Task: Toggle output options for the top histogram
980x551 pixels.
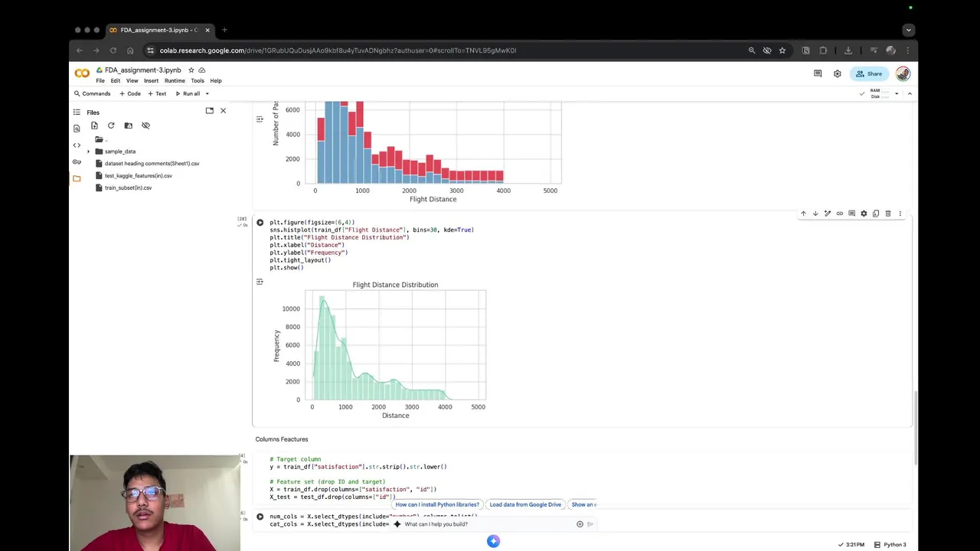Action: pos(260,119)
